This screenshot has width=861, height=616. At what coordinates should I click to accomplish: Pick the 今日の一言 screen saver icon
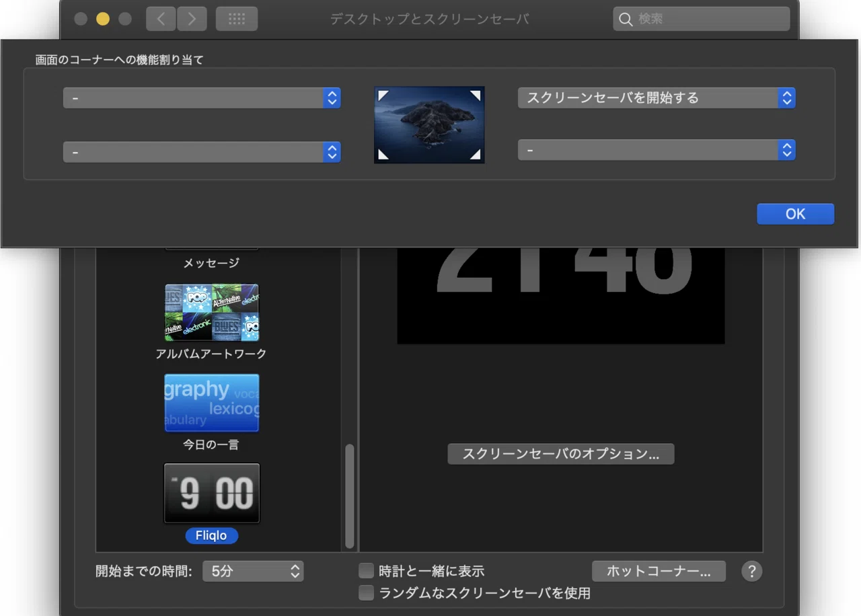point(212,403)
